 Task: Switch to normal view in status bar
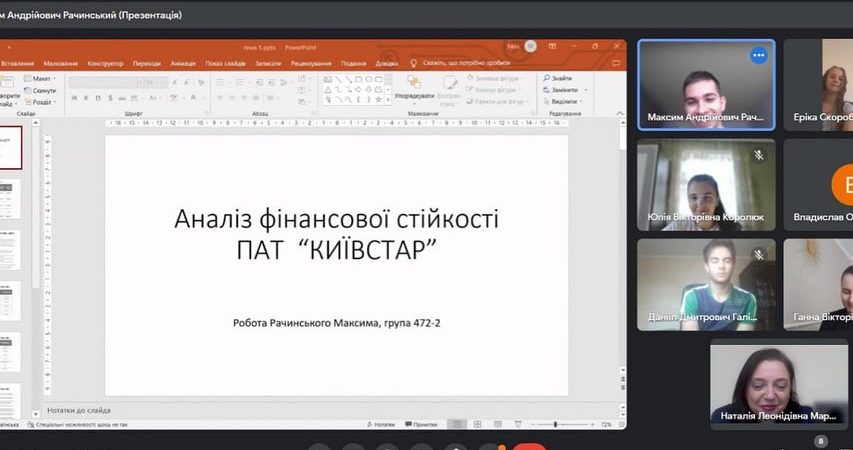[457, 424]
